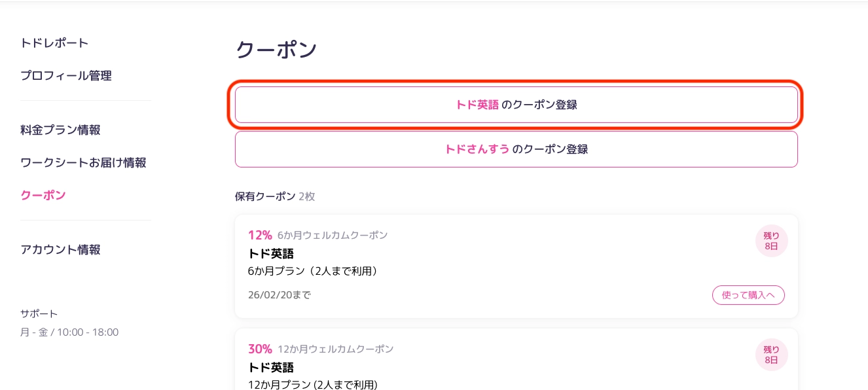The image size is (868, 390).
Task: Open アカウント情報 settings
Action: [x=60, y=250]
